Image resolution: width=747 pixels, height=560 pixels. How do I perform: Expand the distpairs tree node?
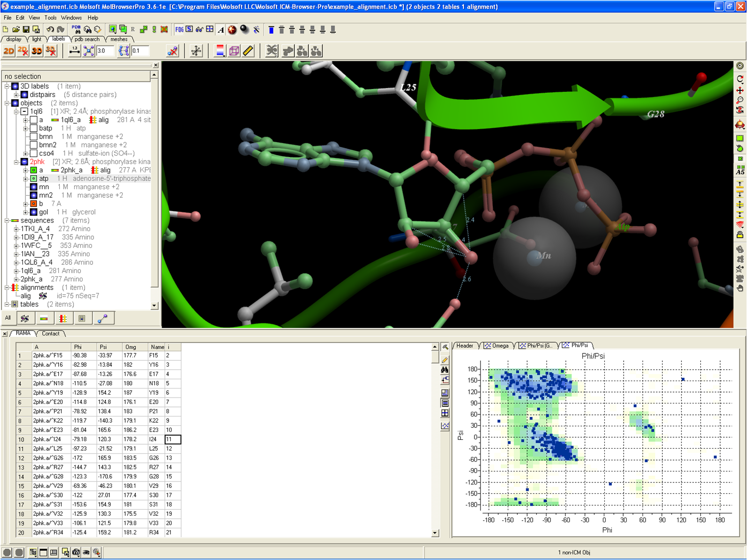point(16,95)
